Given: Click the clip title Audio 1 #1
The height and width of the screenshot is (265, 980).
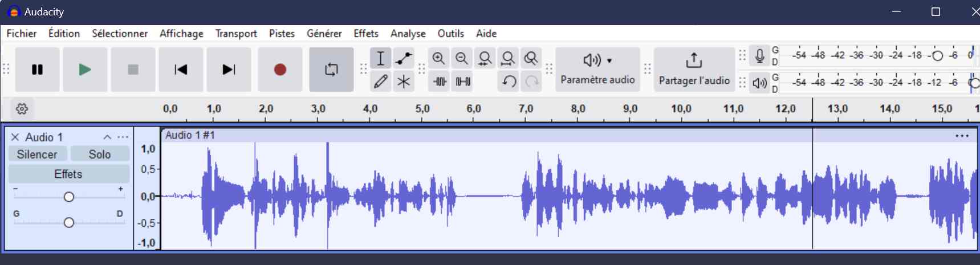Looking at the screenshot, I should coord(190,135).
